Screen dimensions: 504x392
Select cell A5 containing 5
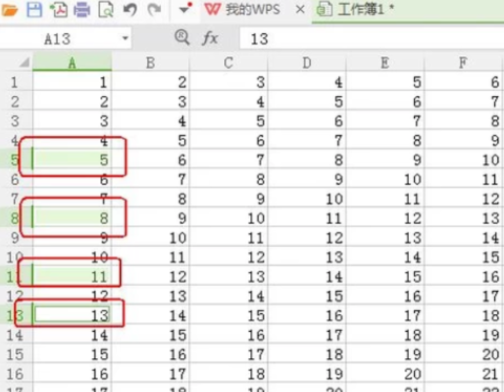point(72,160)
